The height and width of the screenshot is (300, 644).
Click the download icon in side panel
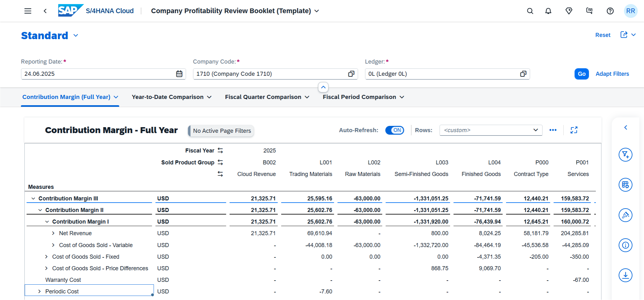point(625,275)
